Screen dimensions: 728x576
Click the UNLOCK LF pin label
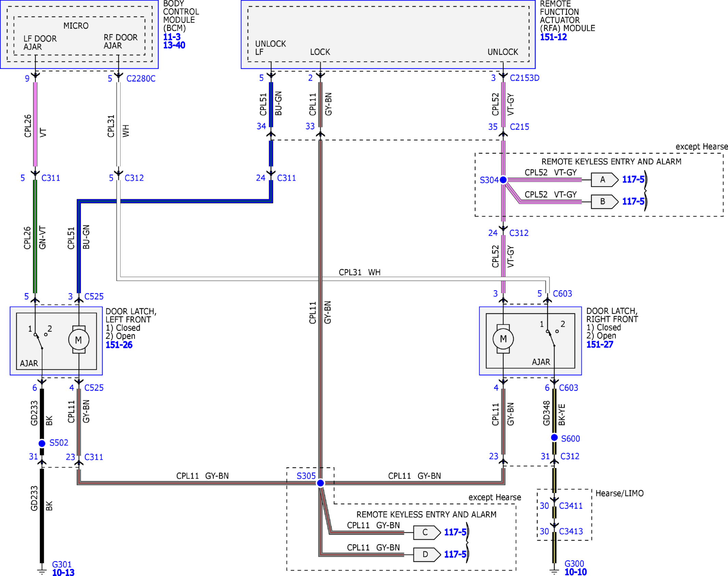pos(270,48)
